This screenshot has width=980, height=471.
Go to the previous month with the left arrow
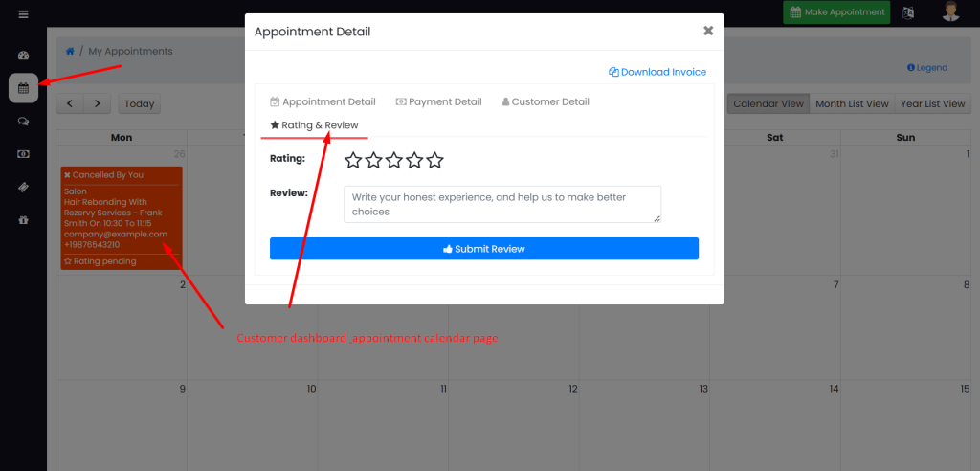(x=70, y=103)
